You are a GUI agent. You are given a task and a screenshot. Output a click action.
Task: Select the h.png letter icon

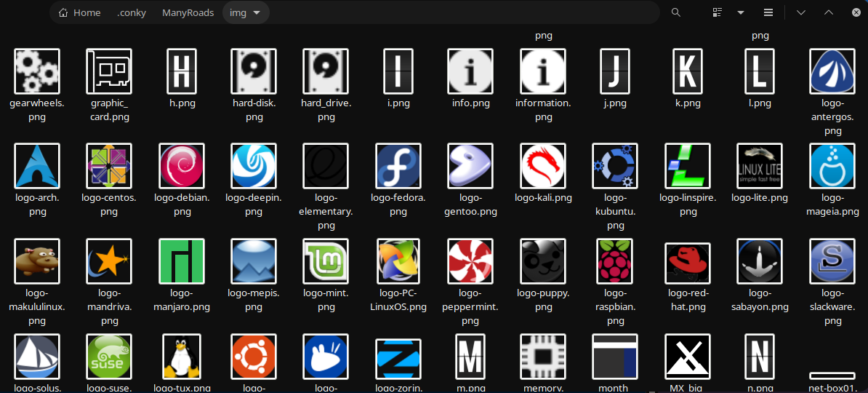182,71
